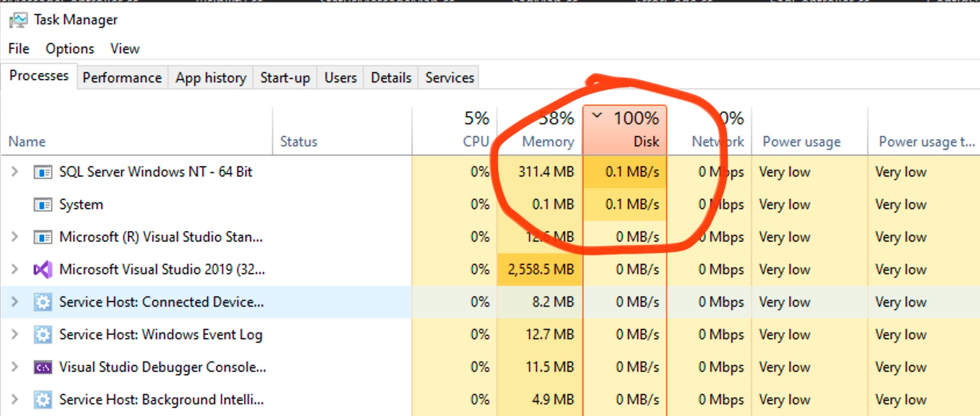Select Visual Studio Debugger Console name
Viewport: 980px width, 416px height.
[x=163, y=367]
